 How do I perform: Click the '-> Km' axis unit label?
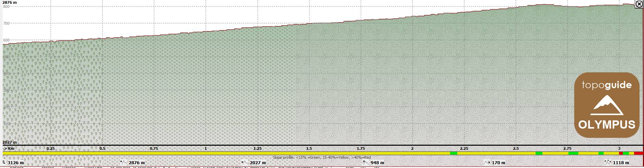coord(9,148)
